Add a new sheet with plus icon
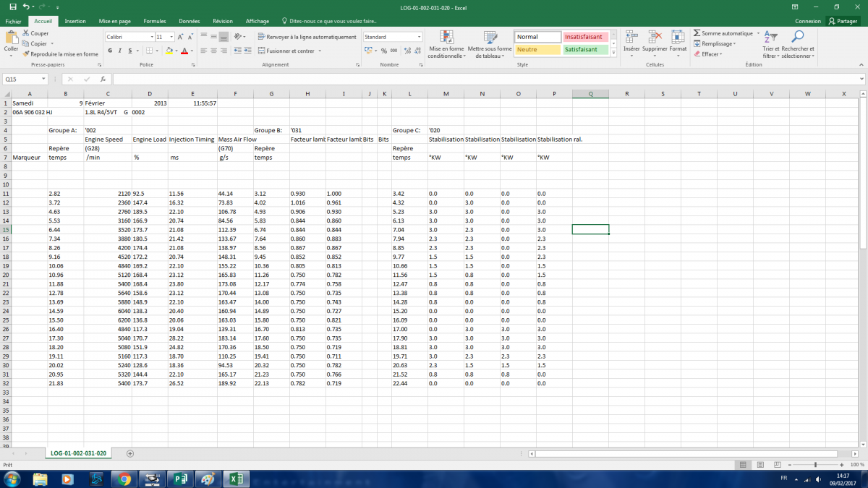Screen dimensions: 868x488 (130, 453)
